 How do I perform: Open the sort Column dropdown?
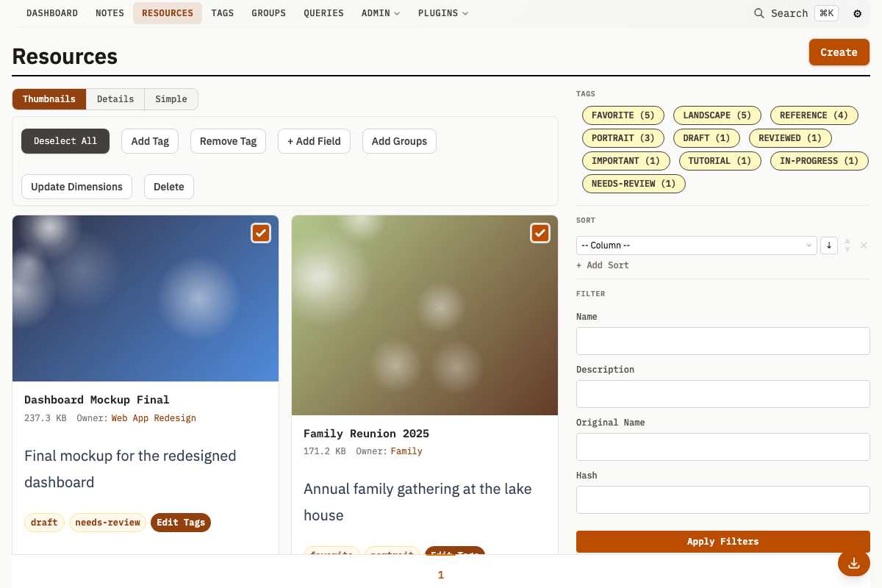[x=696, y=245]
